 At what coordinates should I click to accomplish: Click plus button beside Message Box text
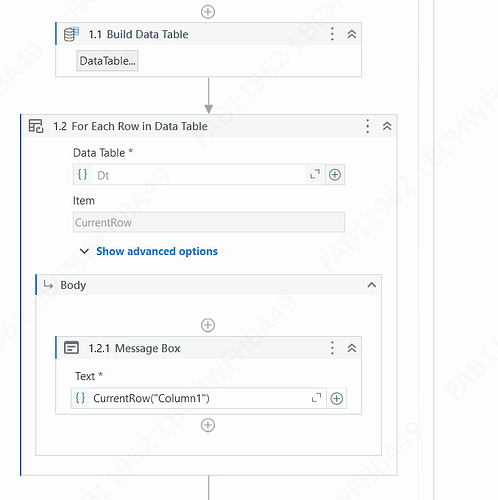coord(337,398)
